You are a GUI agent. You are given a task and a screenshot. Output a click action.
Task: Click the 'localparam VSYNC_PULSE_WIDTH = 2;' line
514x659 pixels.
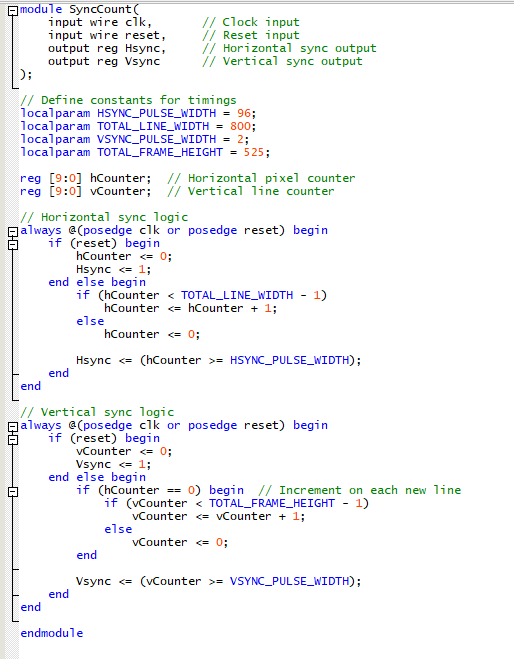pos(134,139)
